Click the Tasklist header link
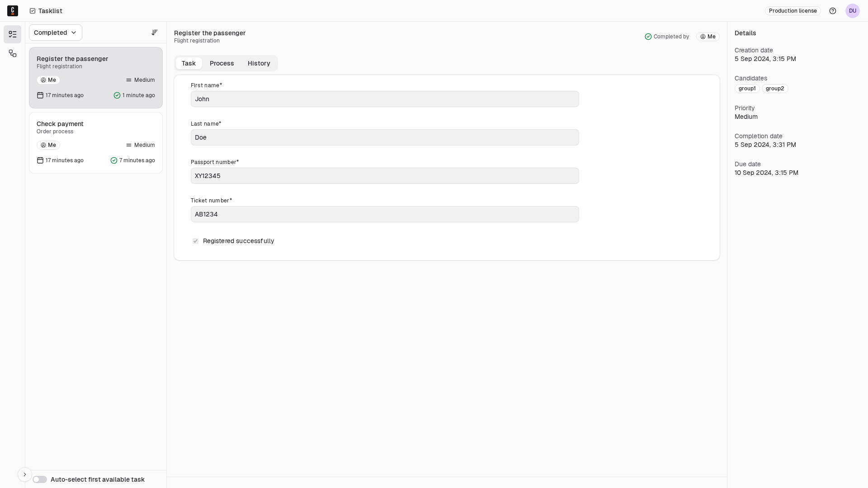 point(46,11)
